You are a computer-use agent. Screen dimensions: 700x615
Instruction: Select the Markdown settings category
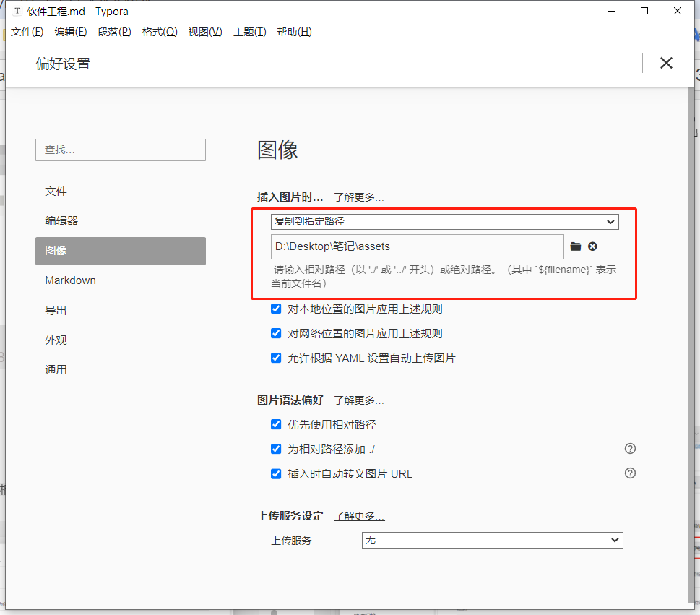coord(121,280)
